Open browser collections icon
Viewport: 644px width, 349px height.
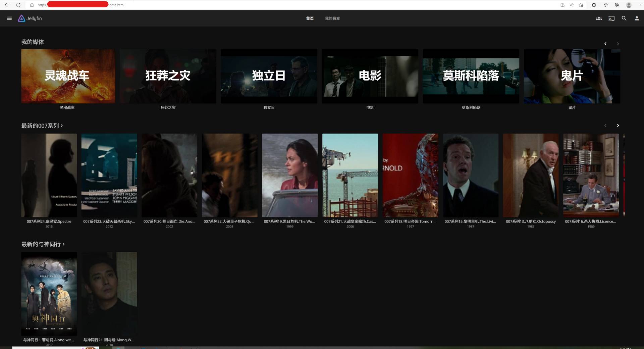pos(617,5)
